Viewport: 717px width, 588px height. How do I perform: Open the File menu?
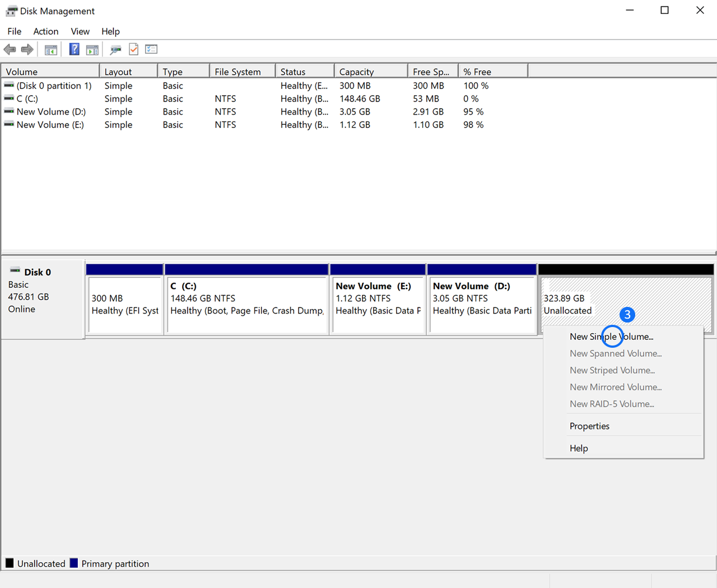click(14, 31)
